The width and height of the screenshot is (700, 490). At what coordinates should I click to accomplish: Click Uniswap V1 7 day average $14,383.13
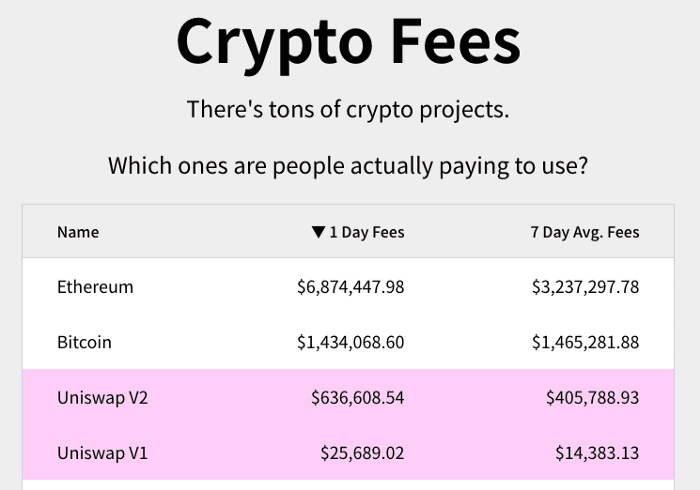pos(597,453)
